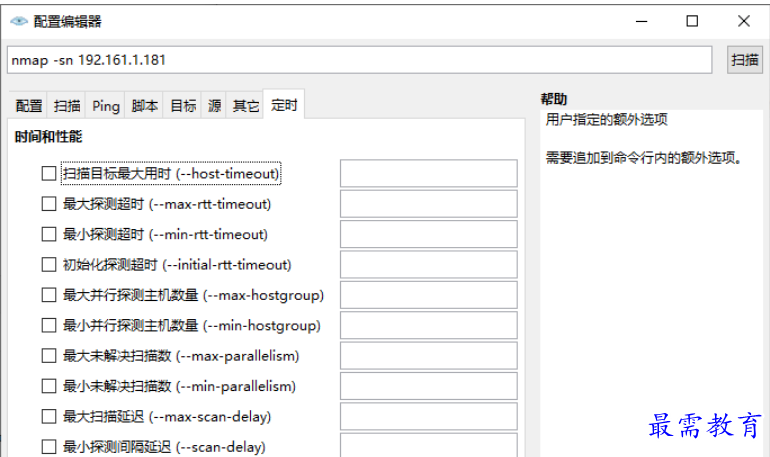Enable the --host-timeout checkbox
The height and width of the screenshot is (457, 770).
click(49, 173)
